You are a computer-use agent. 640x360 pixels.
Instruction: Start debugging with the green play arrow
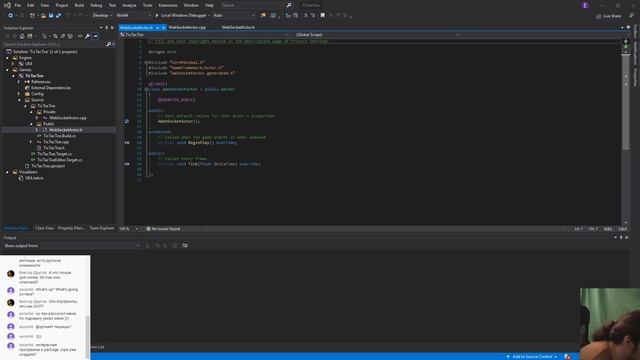157,16
